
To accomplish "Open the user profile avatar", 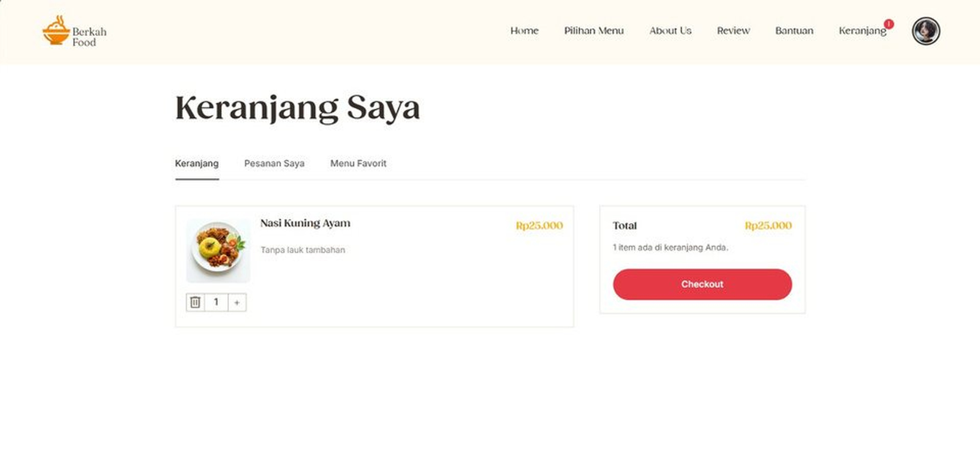I will (926, 31).
